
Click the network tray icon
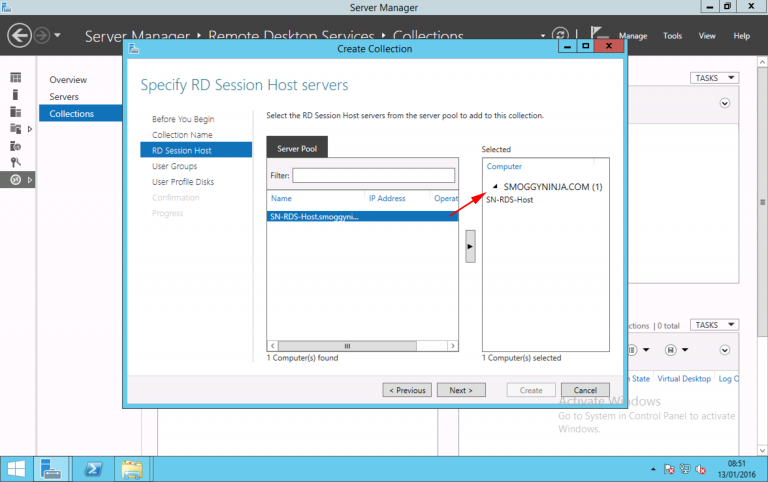pos(685,469)
